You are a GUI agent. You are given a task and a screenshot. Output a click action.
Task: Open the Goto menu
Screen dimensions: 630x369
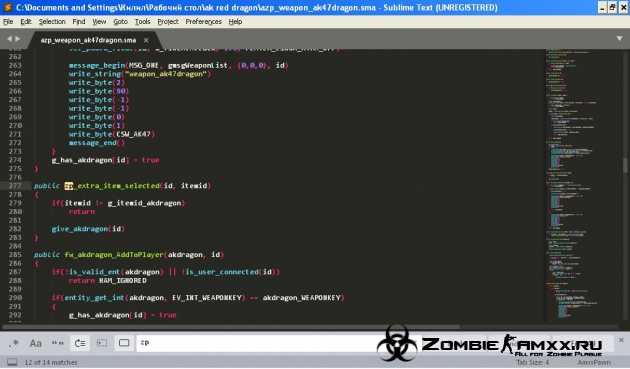121,22
